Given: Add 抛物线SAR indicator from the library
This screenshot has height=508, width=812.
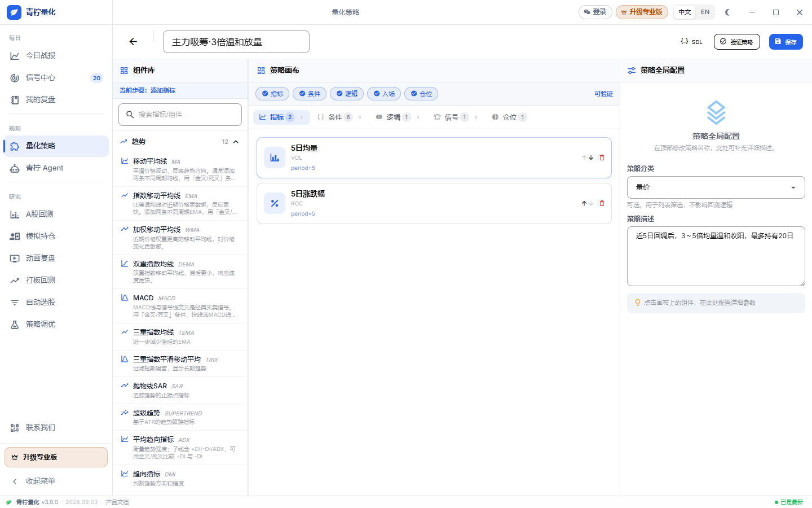Looking at the screenshot, I should point(180,390).
